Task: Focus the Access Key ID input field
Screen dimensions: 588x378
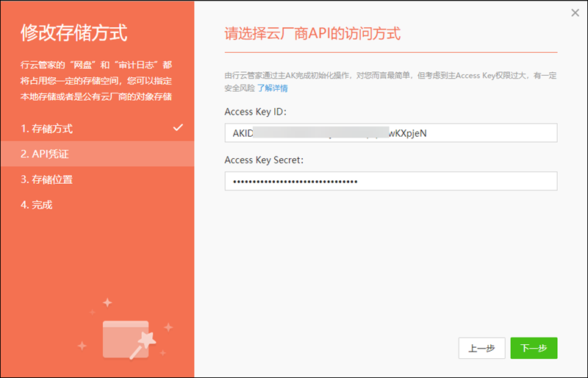Action: click(x=390, y=132)
